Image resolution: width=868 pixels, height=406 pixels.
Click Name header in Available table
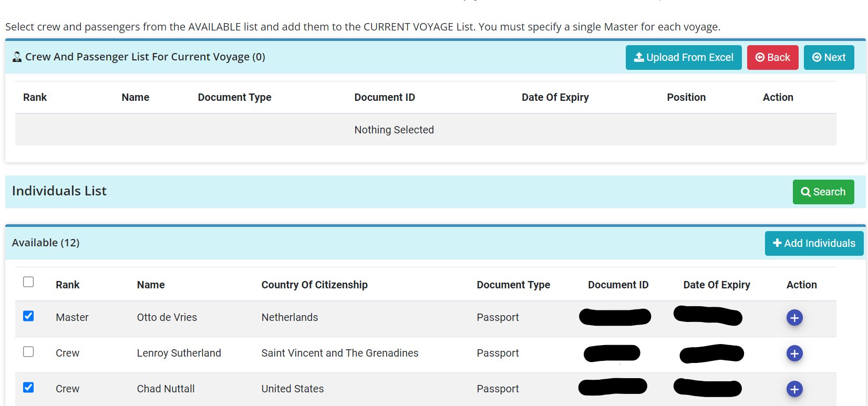click(x=151, y=285)
